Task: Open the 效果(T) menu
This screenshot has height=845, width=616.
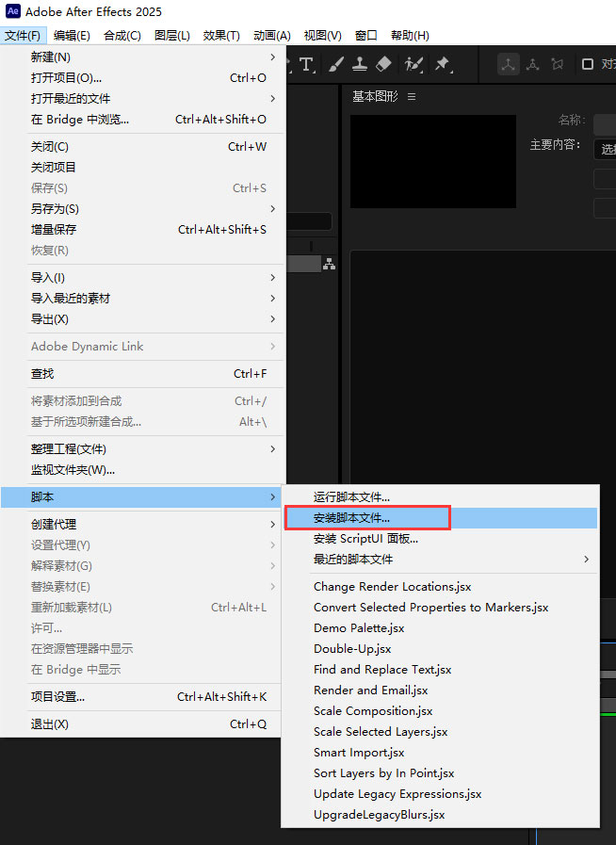Action: click(x=221, y=36)
